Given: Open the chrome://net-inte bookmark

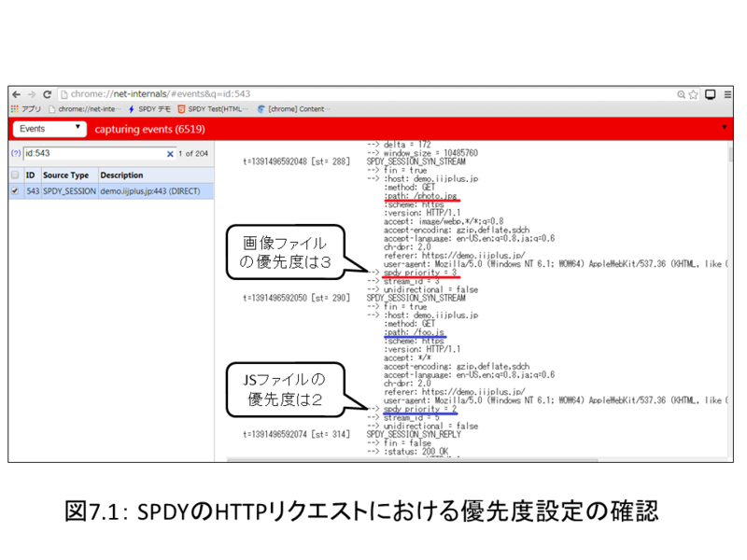Looking at the screenshot, I should [x=84, y=109].
